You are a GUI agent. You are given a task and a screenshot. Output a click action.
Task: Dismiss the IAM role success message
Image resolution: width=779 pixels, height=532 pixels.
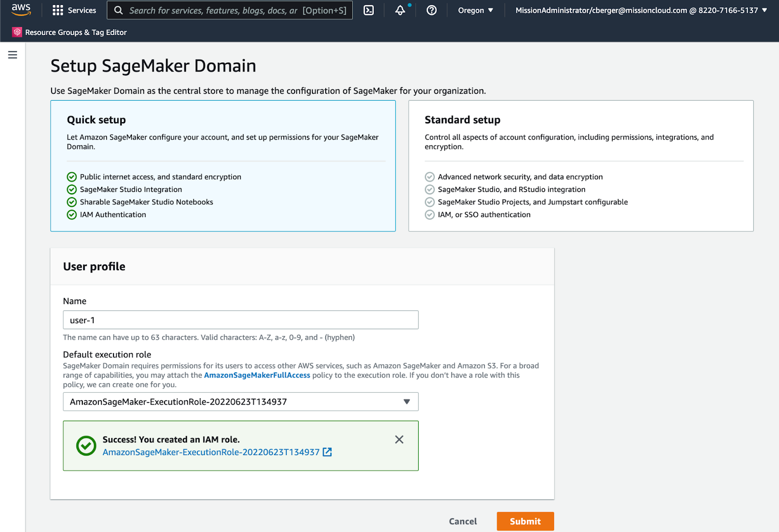point(399,440)
